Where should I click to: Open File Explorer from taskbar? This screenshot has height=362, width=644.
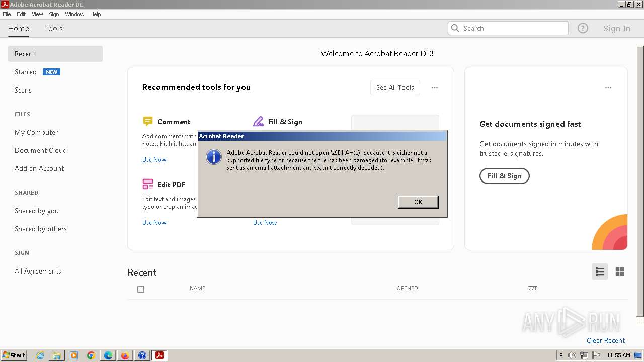click(57, 355)
